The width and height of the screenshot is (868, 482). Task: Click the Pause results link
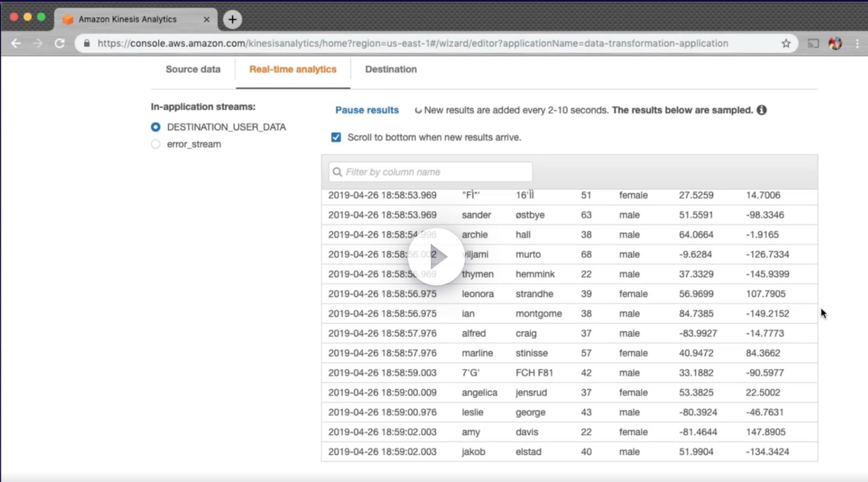tap(367, 110)
